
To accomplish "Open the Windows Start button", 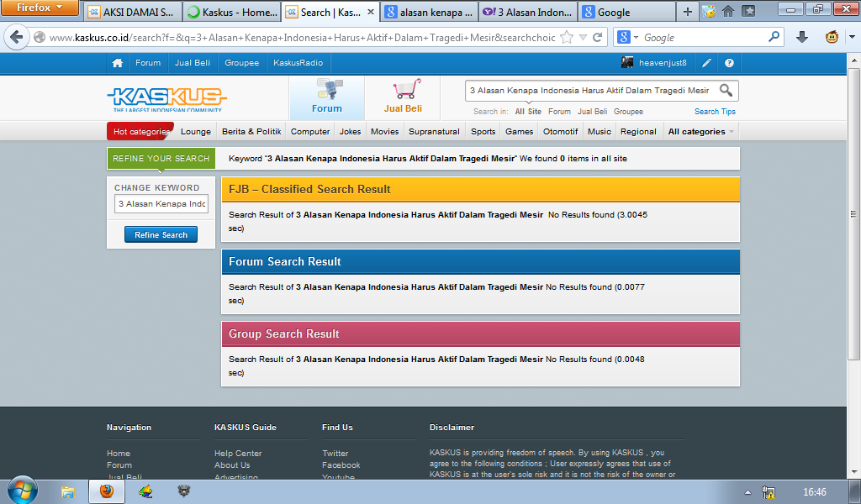I will click(x=23, y=490).
